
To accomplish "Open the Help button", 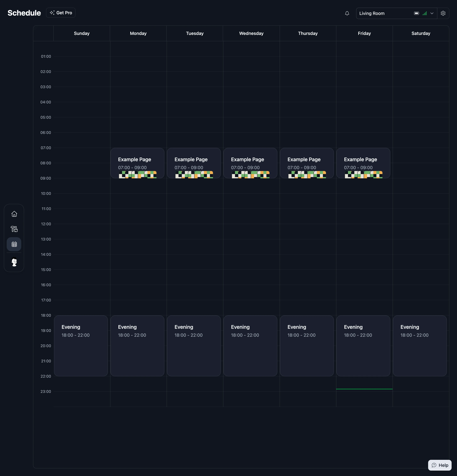I will [440, 465].
